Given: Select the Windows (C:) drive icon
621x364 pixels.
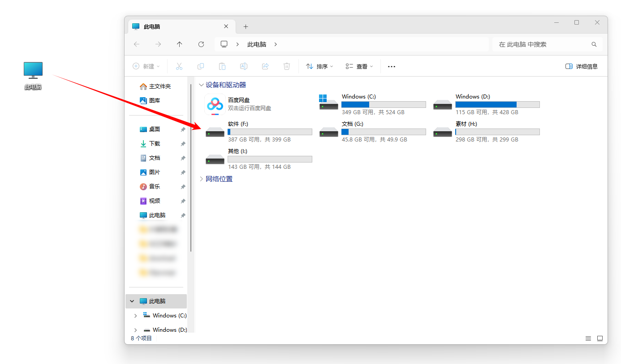Looking at the screenshot, I should click(328, 103).
